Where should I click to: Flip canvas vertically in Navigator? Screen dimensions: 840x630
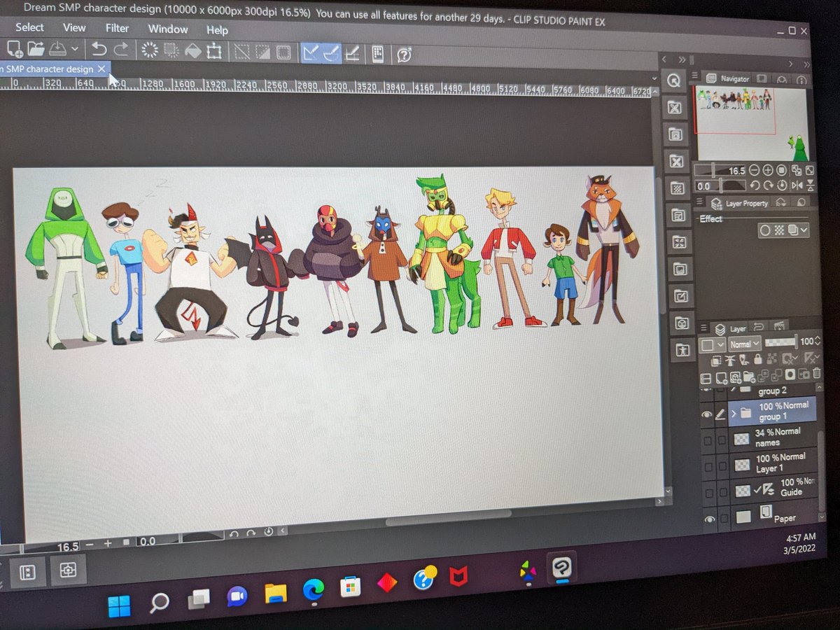coord(811,185)
